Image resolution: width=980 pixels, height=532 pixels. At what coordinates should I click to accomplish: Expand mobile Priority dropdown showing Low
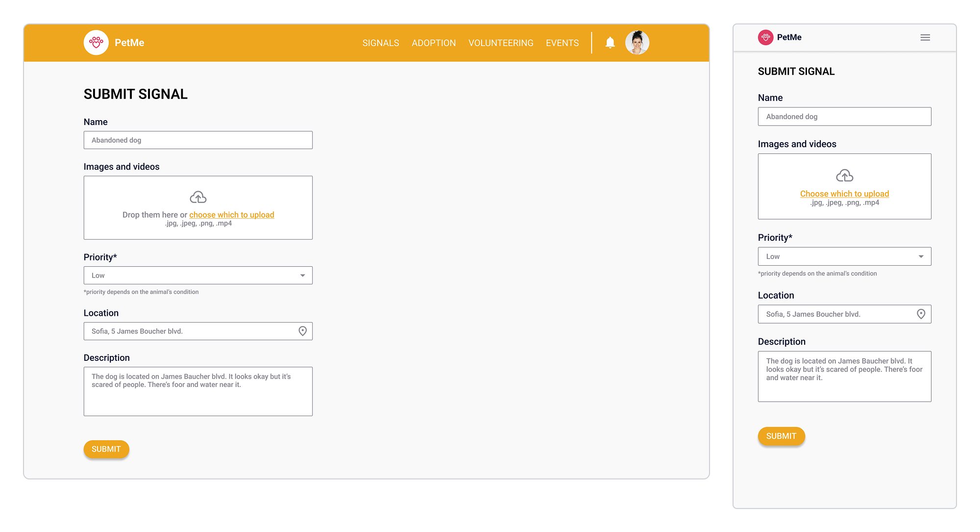pyautogui.click(x=844, y=256)
